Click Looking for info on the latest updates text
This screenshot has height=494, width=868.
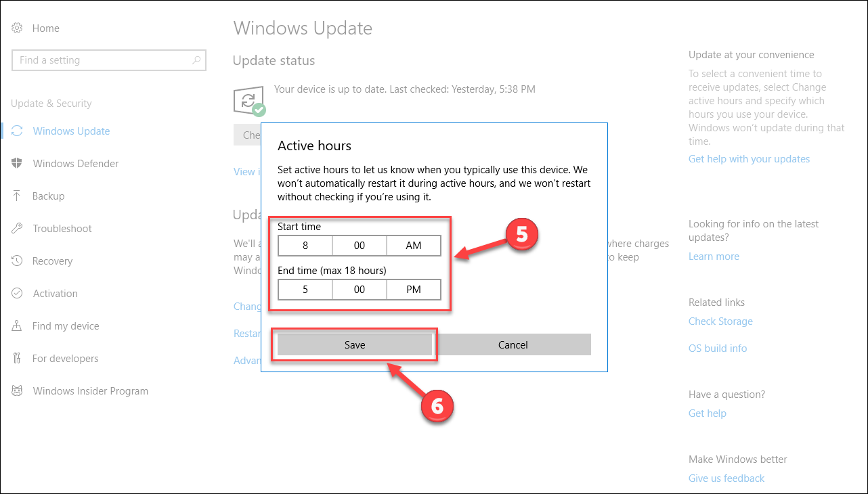(x=754, y=231)
